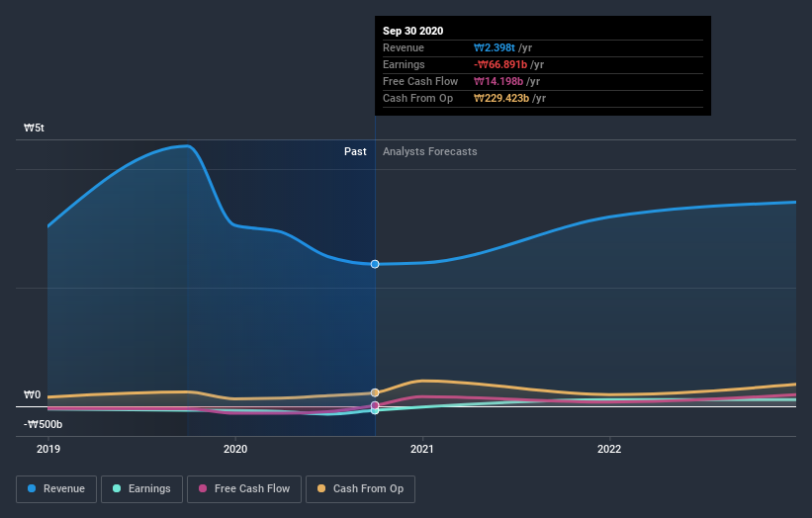Click the Analysts Forecasts label
The image size is (812, 518).
[x=430, y=151]
